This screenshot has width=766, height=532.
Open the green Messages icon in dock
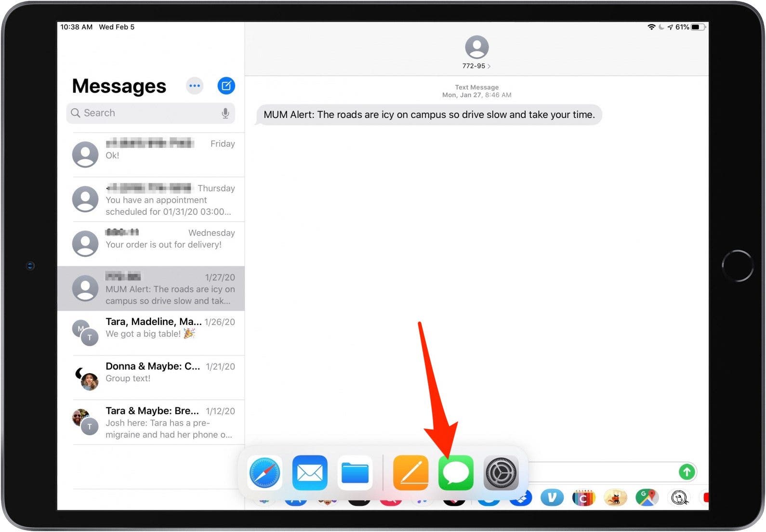click(x=456, y=473)
